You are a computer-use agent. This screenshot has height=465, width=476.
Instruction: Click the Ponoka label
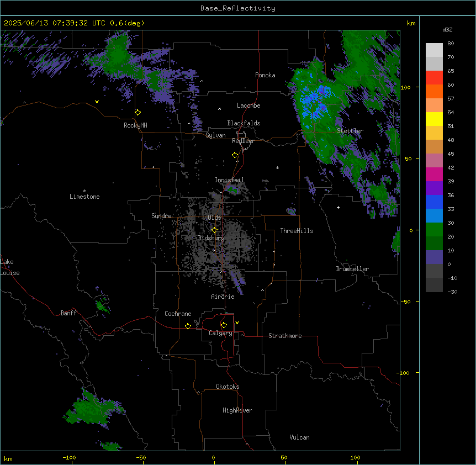tap(265, 75)
